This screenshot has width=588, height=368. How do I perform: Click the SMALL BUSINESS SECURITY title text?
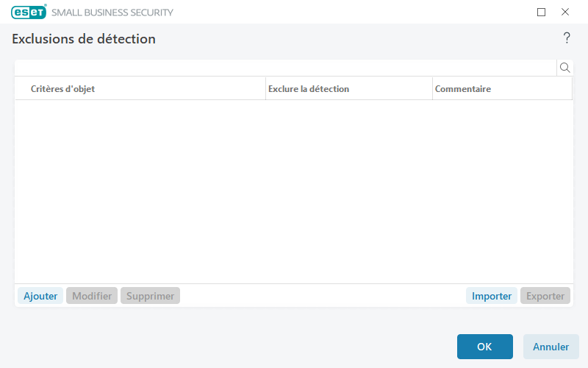(x=112, y=13)
